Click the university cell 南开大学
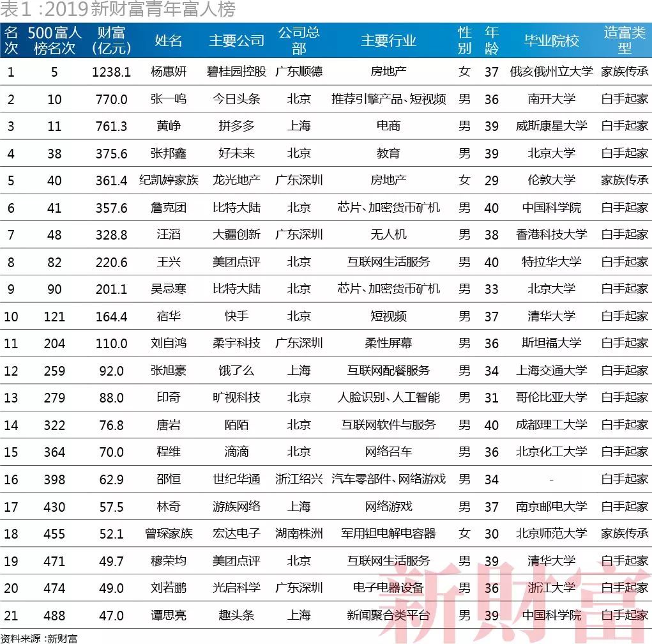The width and height of the screenshot is (652, 644). click(x=551, y=99)
